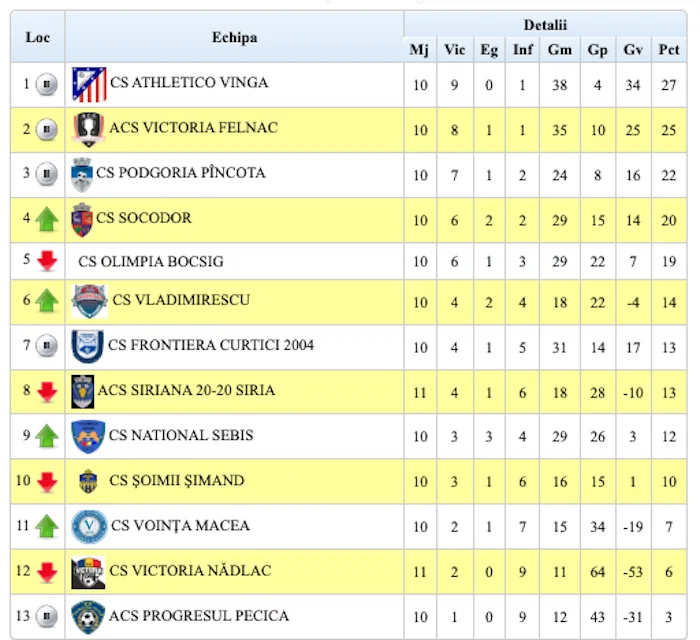Image resolution: width=700 pixels, height=640 pixels.
Task: Click the Loc column header
Action: [x=37, y=38]
